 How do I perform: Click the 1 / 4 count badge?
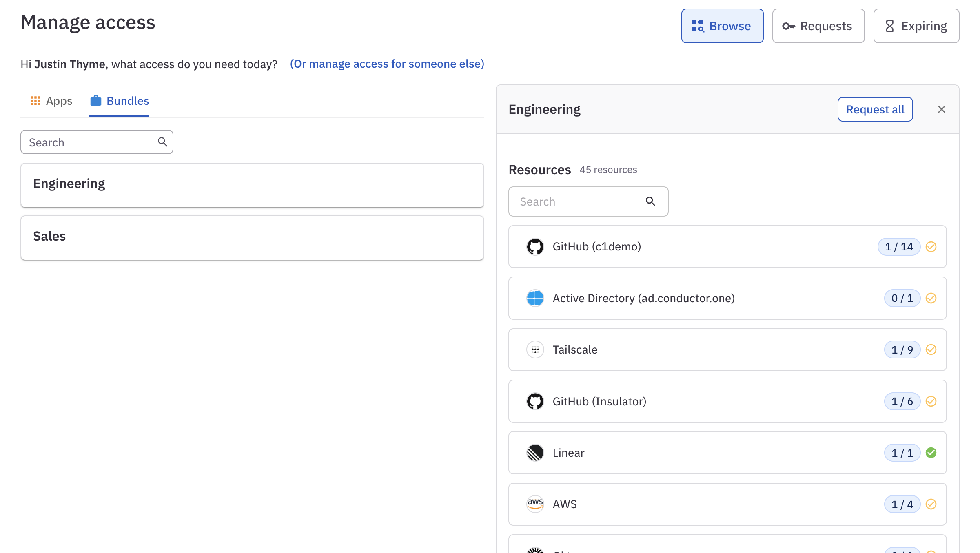(x=902, y=504)
